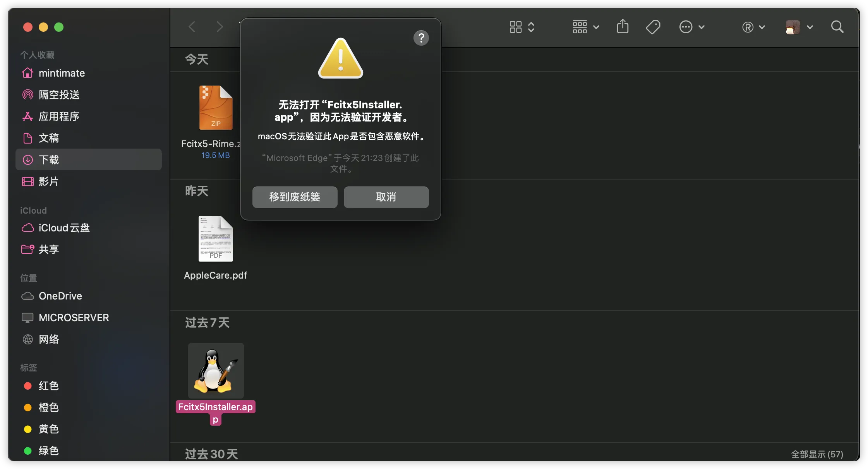Screen dimensions: 868x469
Task: Click the yellow minimize window button
Action: pos(43,27)
